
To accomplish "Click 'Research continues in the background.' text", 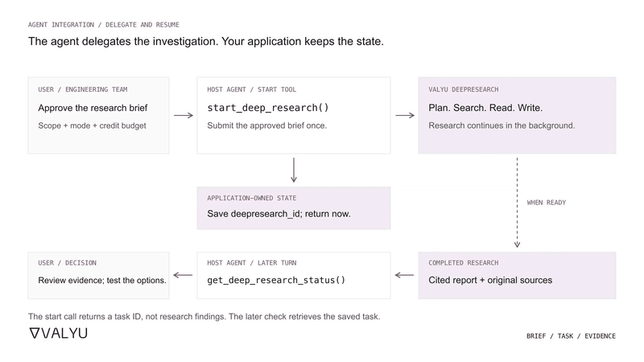I will coord(502,125).
